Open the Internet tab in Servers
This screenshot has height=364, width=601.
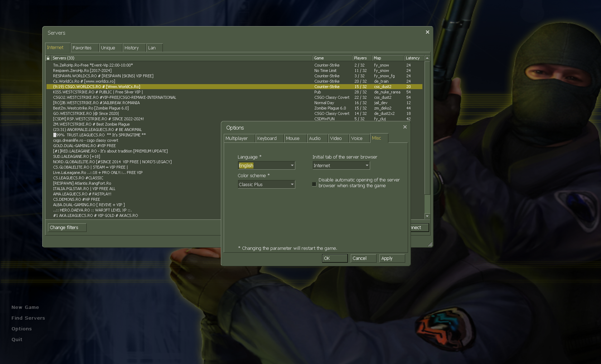point(58,48)
